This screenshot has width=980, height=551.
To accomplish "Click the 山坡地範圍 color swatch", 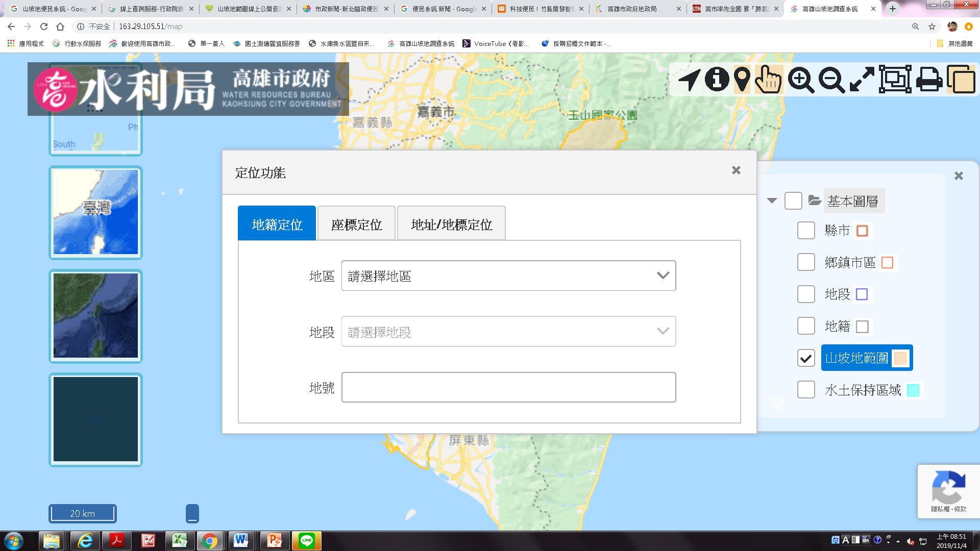I will (x=900, y=358).
